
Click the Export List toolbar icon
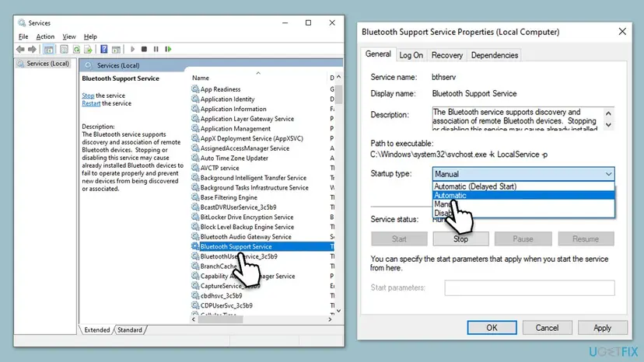88,49
